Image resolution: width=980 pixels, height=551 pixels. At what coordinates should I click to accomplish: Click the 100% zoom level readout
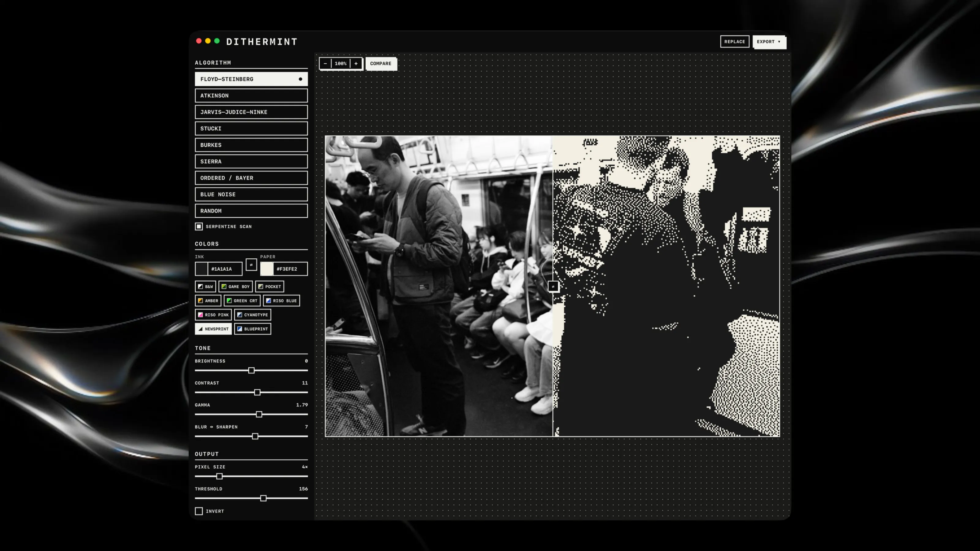coord(341,63)
